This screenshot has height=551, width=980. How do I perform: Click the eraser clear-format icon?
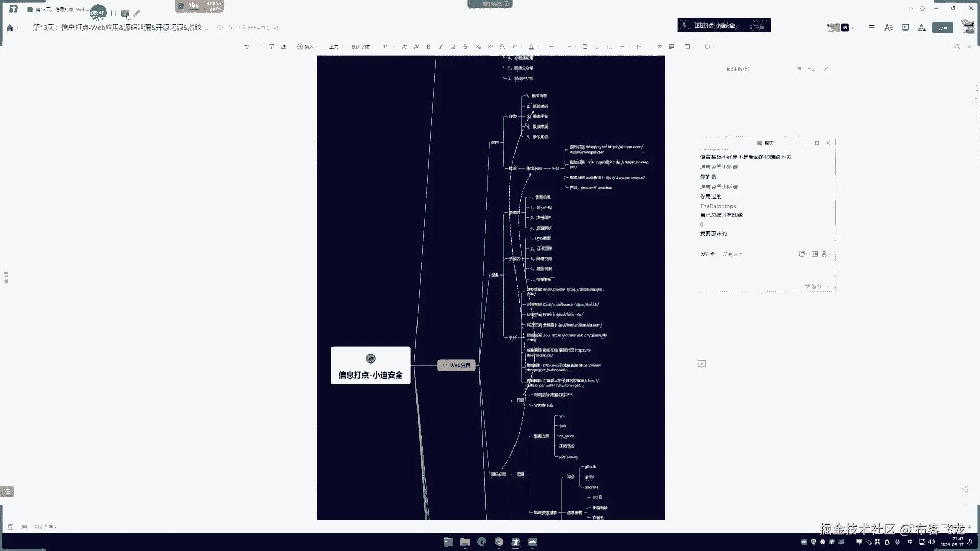click(x=284, y=46)
